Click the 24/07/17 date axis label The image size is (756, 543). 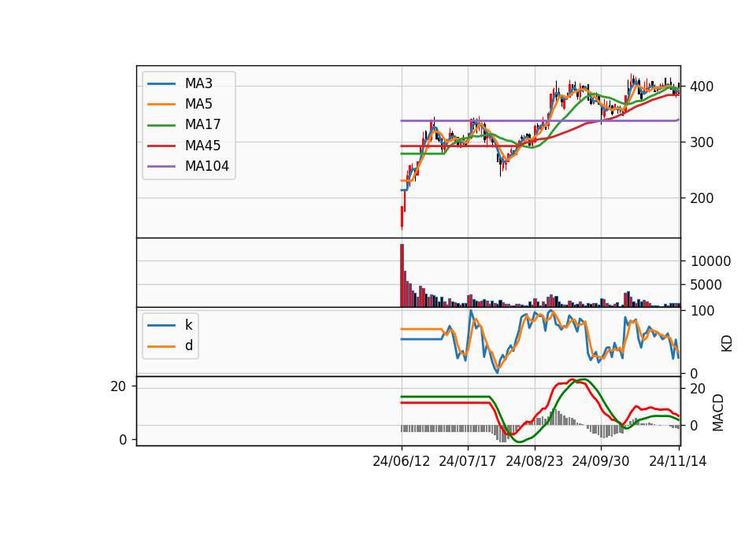(468, 462)
